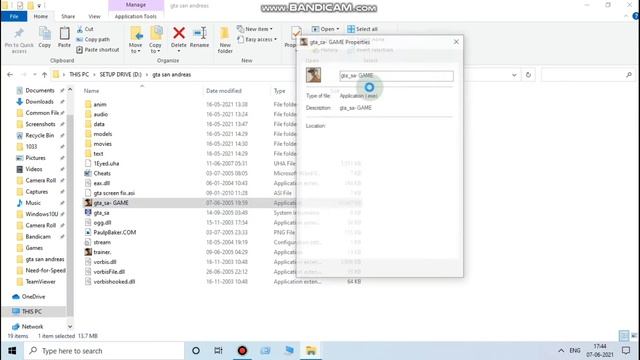Image resolution: width=640 pixels, height=360 pixels.
Task: Expand the address bar history dropdown
Action: (x=514, y=75)
